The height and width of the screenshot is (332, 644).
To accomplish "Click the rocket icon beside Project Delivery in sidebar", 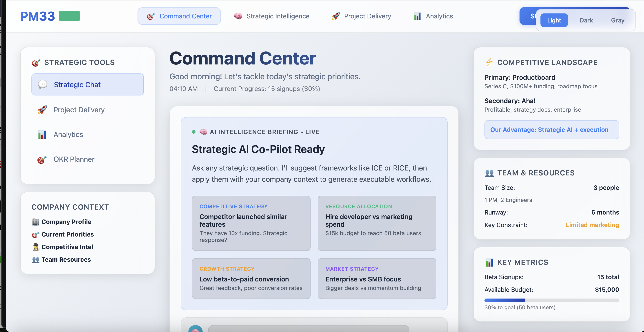I will pyautogui.click(x=42, y=110).
